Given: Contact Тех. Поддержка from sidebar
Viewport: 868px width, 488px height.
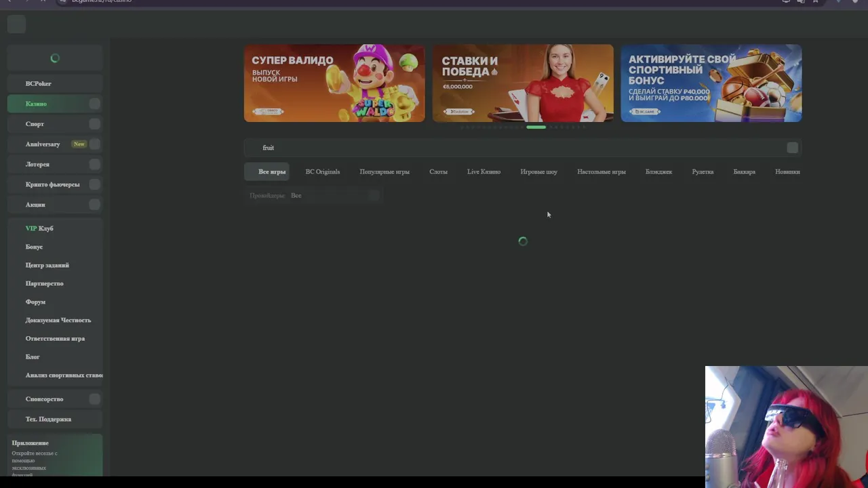Looking at the screenshot, I should [x=55, y=419].
